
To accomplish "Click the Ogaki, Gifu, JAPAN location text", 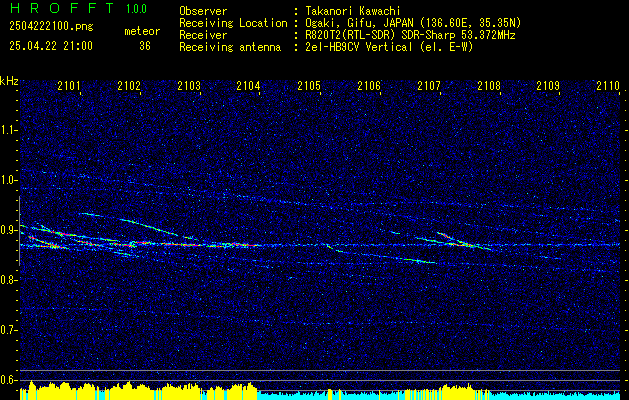I will tap(413, 23).
